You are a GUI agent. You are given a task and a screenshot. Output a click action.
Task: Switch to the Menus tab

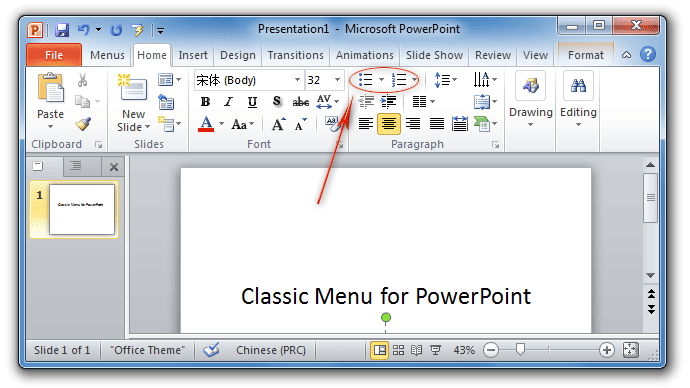[x=107, y=55]
